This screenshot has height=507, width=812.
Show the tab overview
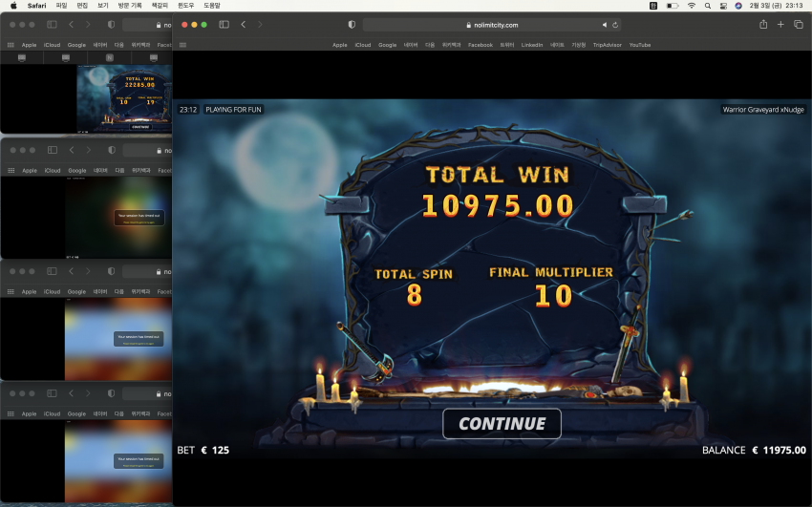tap(799, 24)
